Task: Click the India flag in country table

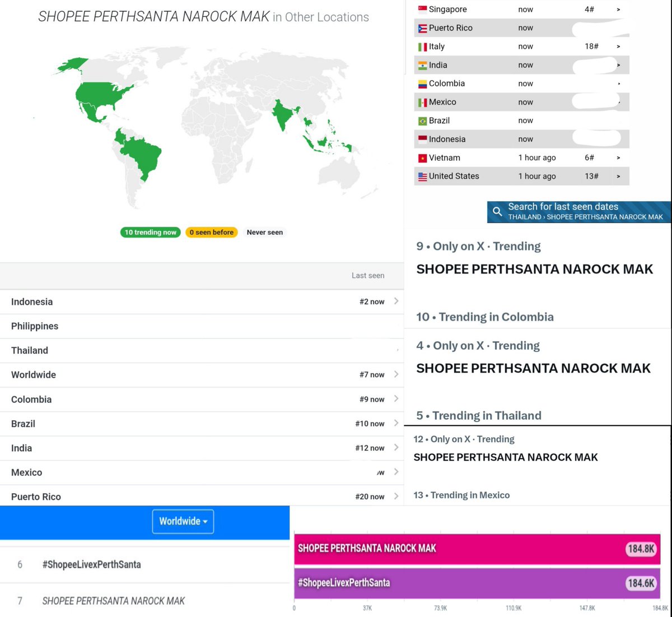Action: point(423,66)
